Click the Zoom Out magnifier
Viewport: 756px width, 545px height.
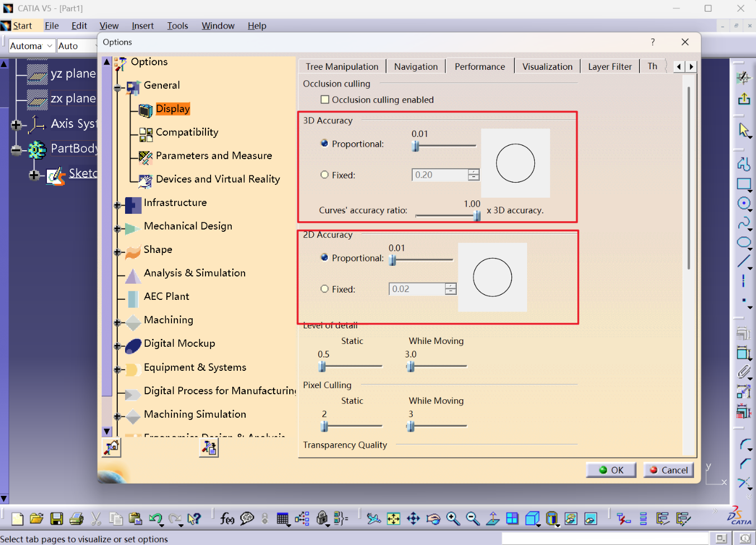pyautogui.click(x=473, y=519)
